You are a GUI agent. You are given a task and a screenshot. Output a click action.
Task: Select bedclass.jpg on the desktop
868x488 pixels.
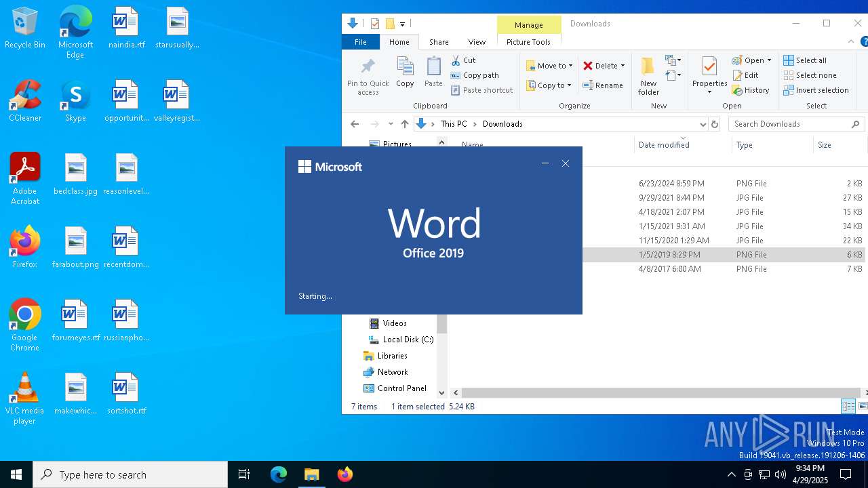pos(75,175)
